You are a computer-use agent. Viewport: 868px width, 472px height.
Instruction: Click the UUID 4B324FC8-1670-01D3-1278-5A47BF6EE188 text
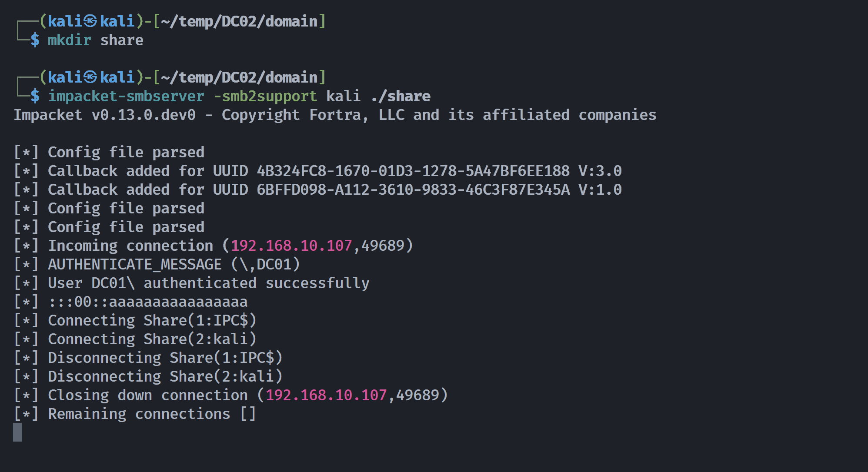tap(413, 171)
